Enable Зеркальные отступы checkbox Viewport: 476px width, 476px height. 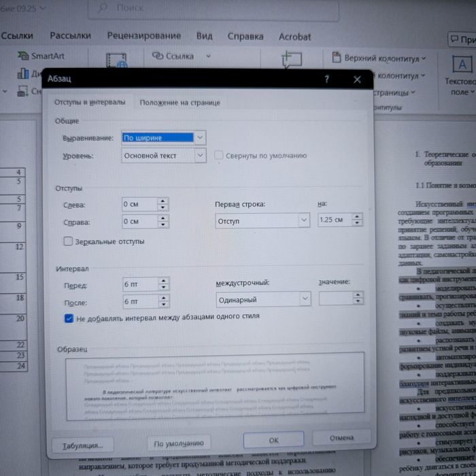(x=68, y=241)
